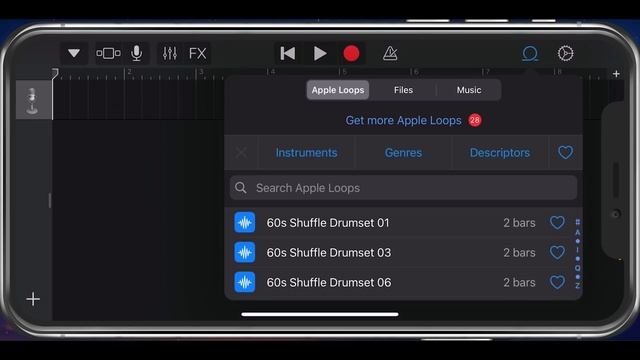Jump to letter A in index bar

(578, 232)
